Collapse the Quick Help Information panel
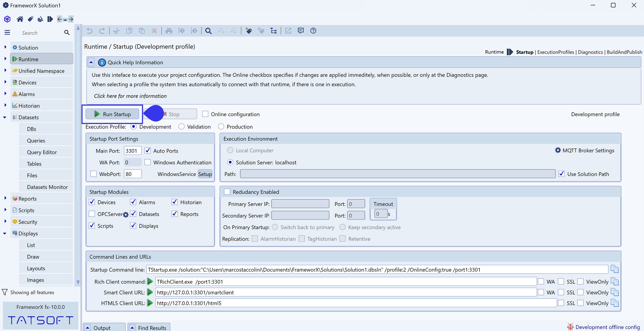 coord(91,62)
